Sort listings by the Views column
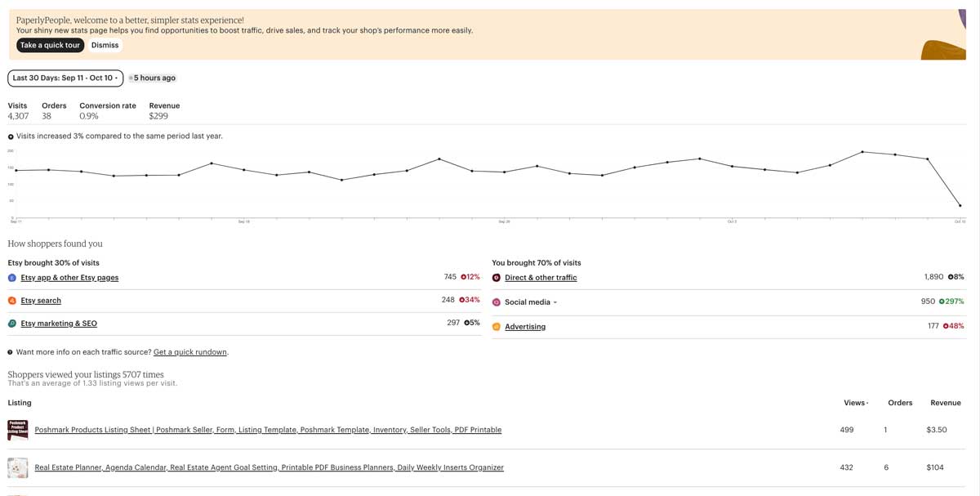This screenshot has height=496, width=980. point(856,403)
